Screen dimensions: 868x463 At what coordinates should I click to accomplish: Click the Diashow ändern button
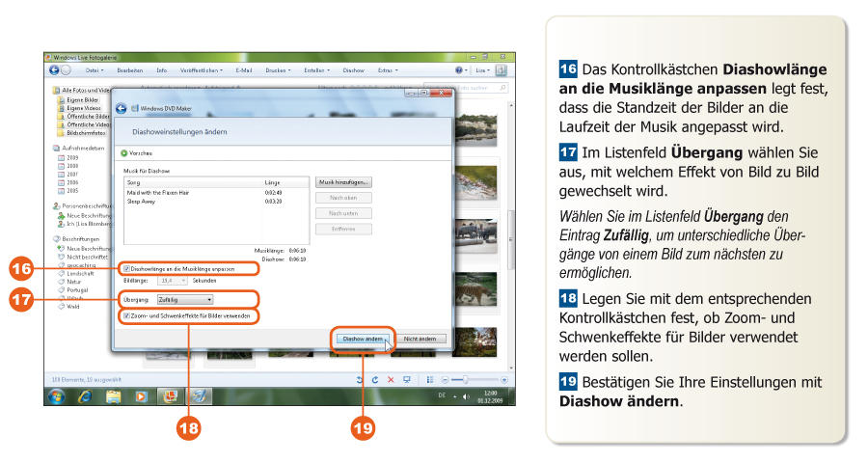click(363, 339)
